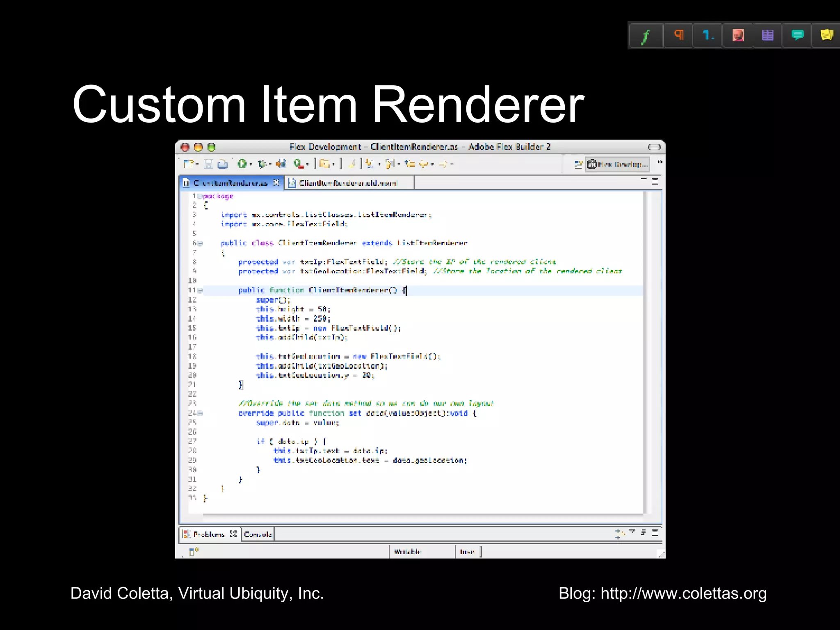Click the 'this.height = 50;' code line
The height and width of the screenshot is (630, 840).
(293, 309)
